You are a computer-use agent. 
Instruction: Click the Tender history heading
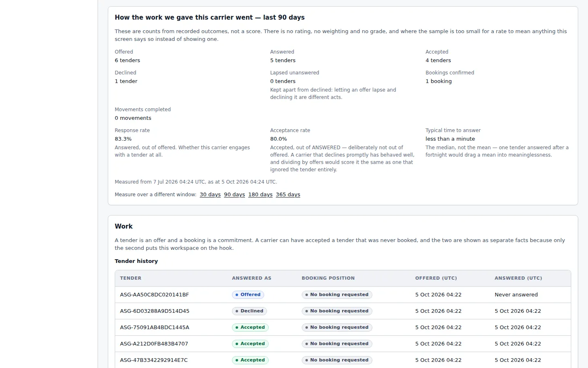pos(136,261)
